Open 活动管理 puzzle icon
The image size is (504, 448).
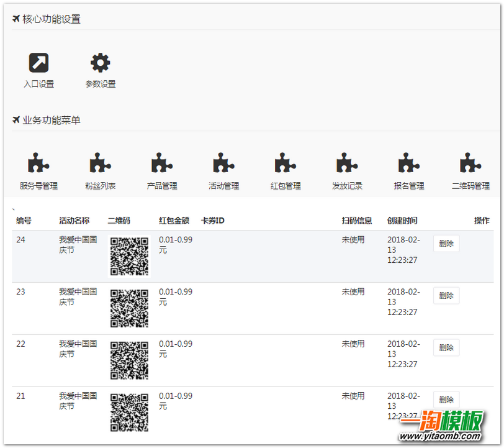click(223, 163)
